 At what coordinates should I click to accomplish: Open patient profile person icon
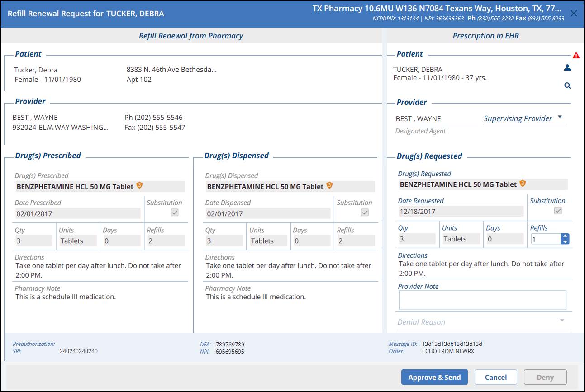[567, 68]
